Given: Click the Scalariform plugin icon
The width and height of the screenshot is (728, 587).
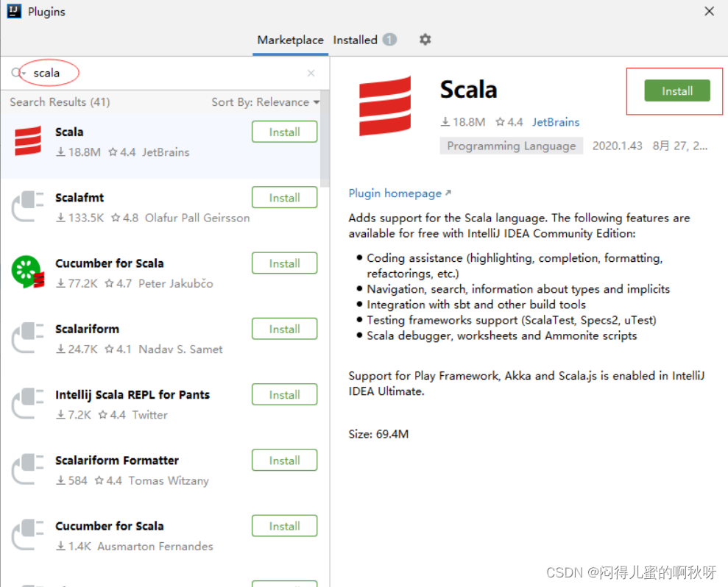Looking at the screenshot, I should [x=28, y=338].
